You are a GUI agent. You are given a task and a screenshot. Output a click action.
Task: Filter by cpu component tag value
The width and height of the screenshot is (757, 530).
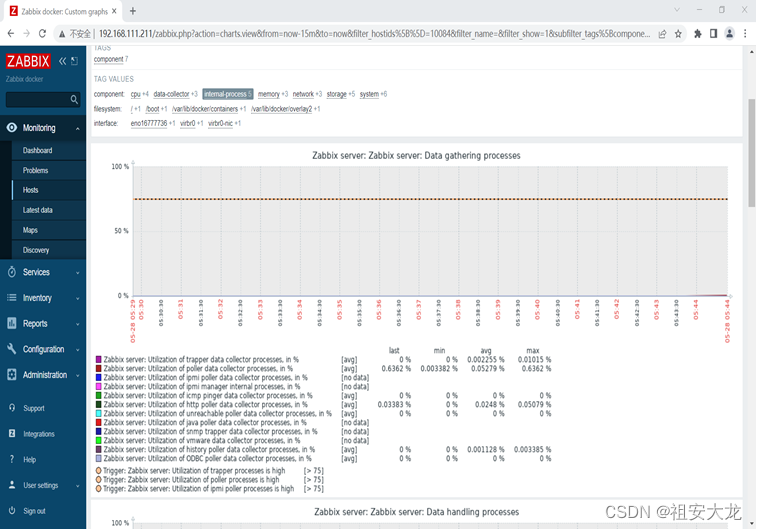coord(136,94)
